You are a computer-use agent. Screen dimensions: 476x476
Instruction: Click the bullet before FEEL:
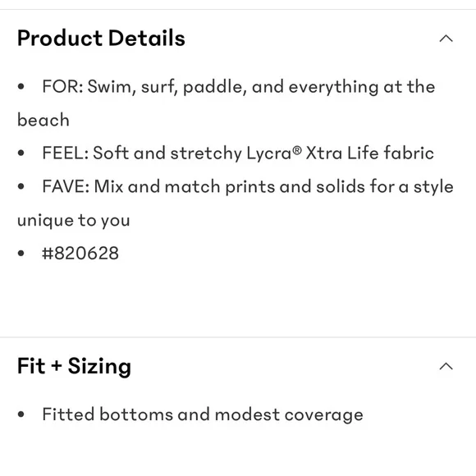pyautogui.click(x=21, y=153)
